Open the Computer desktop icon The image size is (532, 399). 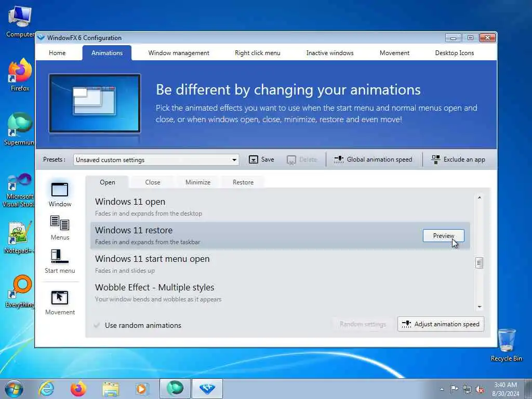[x=20, y=22]
